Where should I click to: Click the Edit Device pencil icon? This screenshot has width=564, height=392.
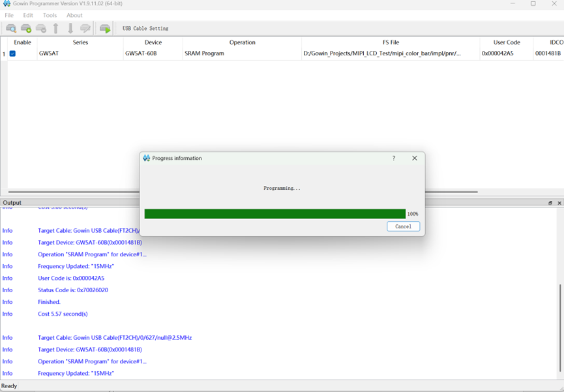(85, 29)
